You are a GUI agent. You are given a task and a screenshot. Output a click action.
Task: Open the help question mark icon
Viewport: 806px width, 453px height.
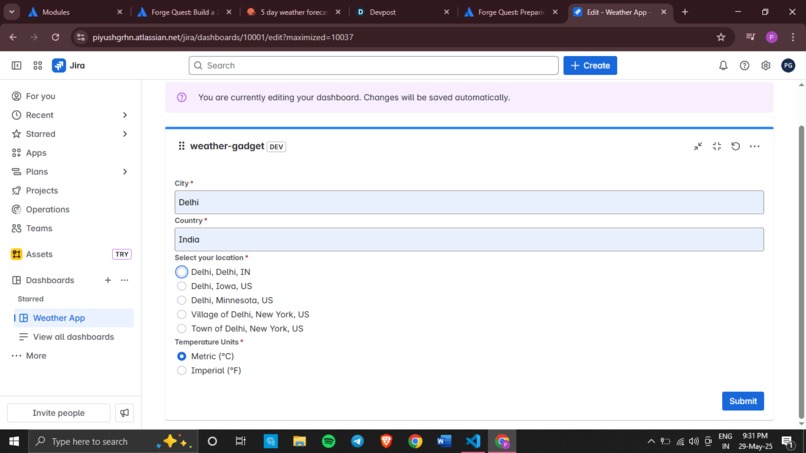pyautogui.click(x=744, y=65)
